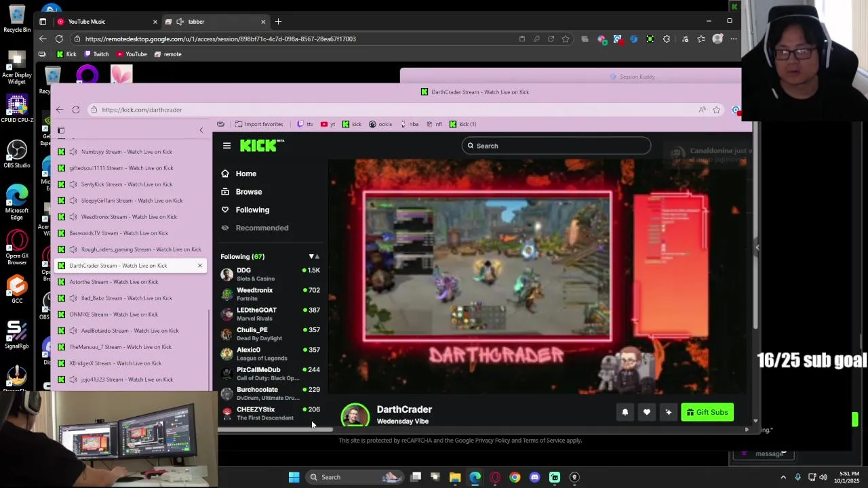Toggle follow heart for DarthCrader
The width and height of the screenshot is (868, 488).
647,412
